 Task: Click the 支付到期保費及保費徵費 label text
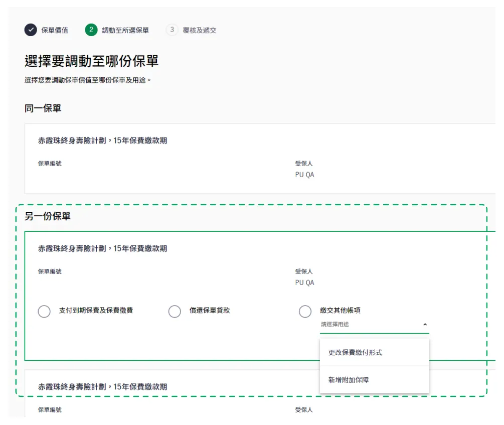[x=96, y=310]
